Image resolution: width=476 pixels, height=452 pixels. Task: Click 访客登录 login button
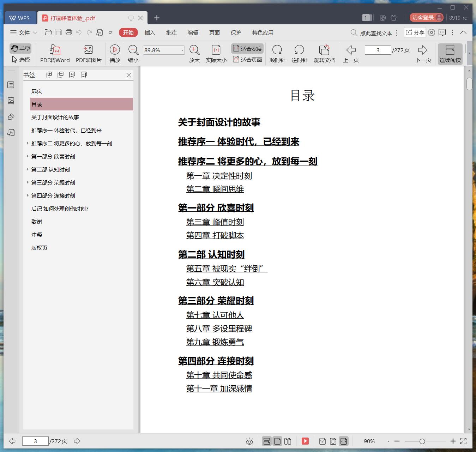(x=427, y=18)
